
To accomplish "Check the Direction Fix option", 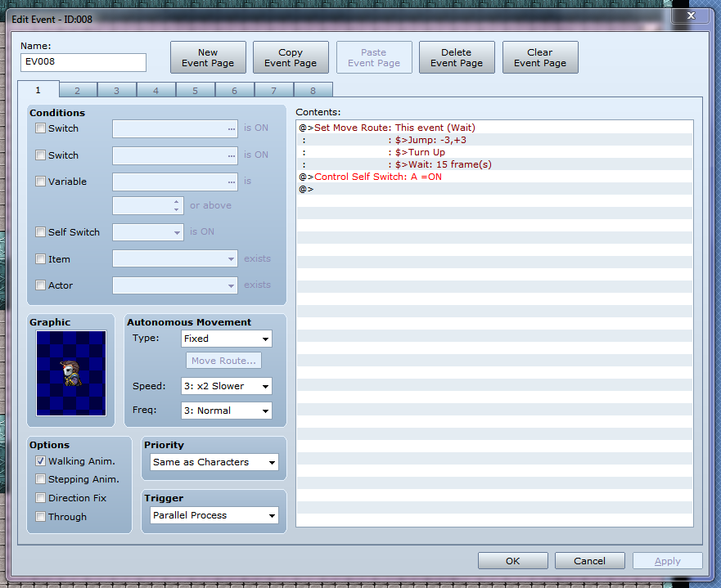I will coord(40,498).
